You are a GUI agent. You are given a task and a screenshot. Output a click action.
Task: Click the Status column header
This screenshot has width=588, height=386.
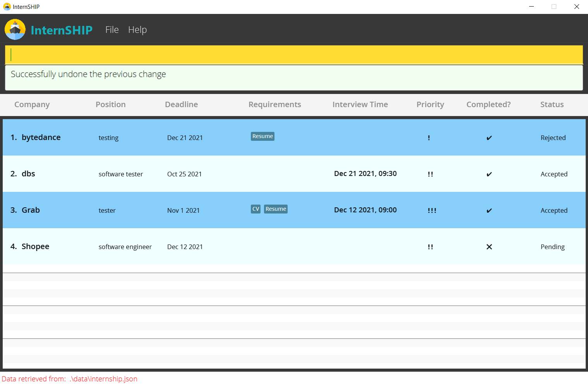(x=552, y=104)
